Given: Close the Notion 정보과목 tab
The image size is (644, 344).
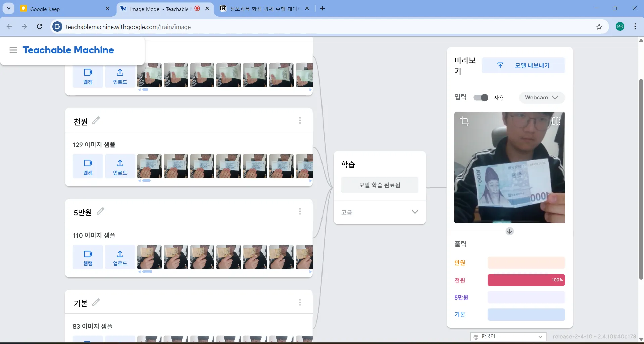Looking at the screenshot, I should coord(307,8).
